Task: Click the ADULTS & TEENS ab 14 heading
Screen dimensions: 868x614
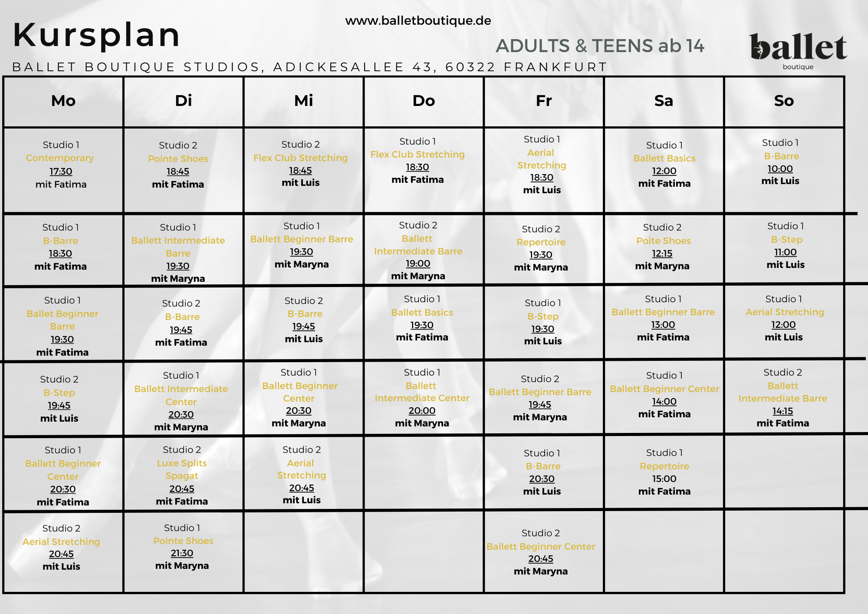Action: coord(600,46)
